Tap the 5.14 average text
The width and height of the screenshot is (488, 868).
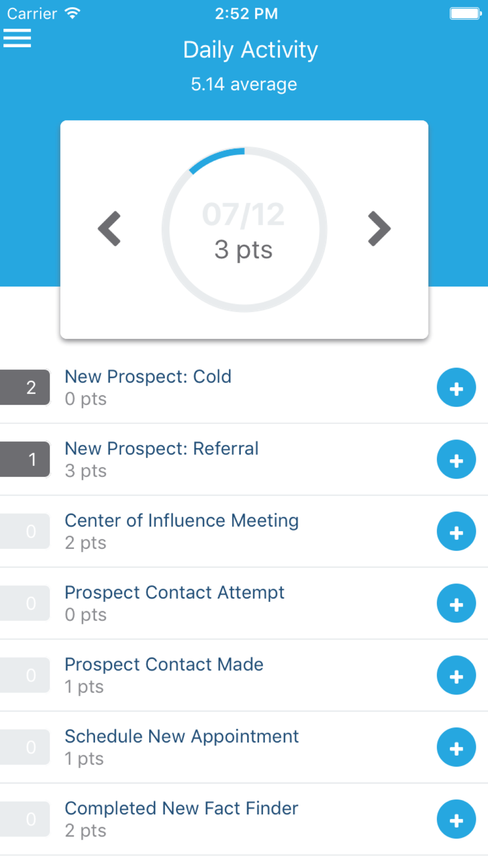[x=244, y=84]
